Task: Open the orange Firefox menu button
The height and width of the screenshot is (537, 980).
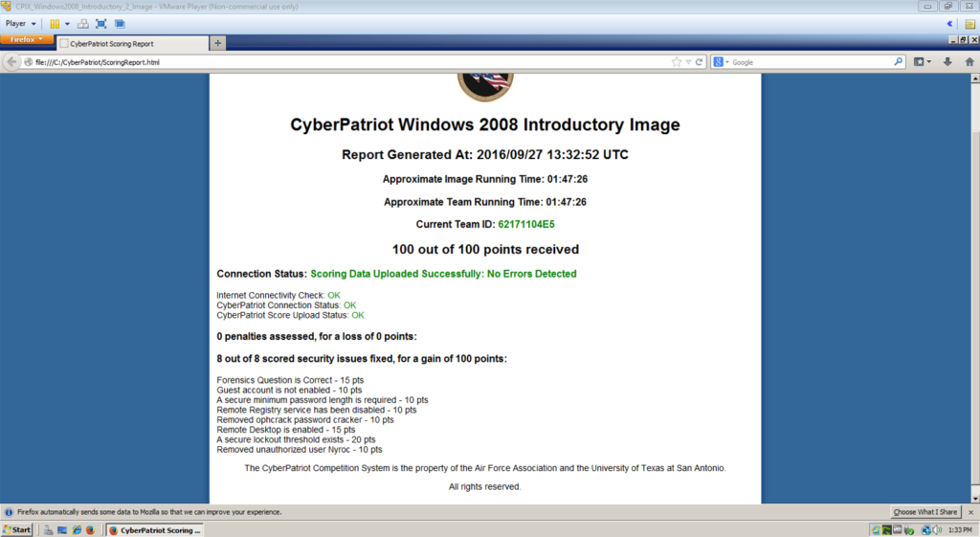Action: (x=27, y=39)
